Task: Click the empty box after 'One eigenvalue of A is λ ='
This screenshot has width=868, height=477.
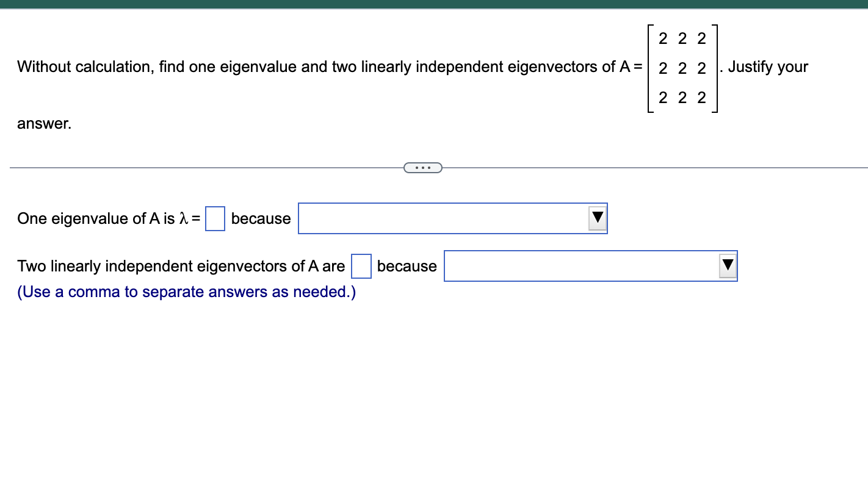Action: pos(215,218)
